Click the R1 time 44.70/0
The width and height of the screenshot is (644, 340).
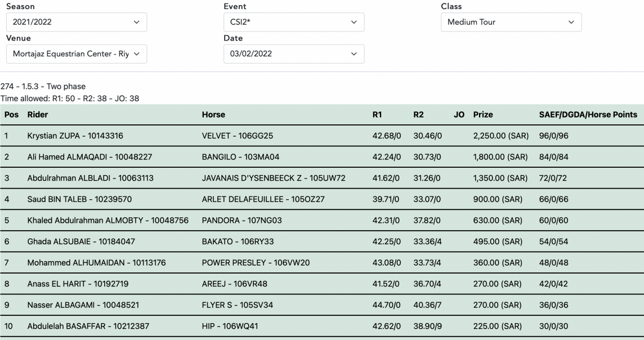point(387,305)
